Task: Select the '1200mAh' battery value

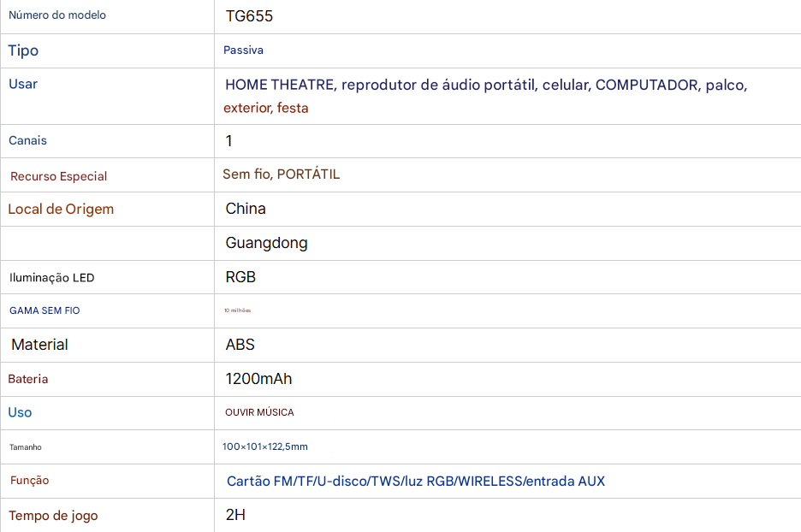Action: point(258,379)
